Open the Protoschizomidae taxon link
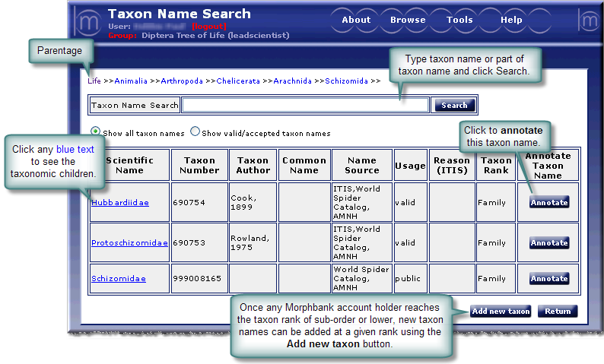 [x=129, y=243]
